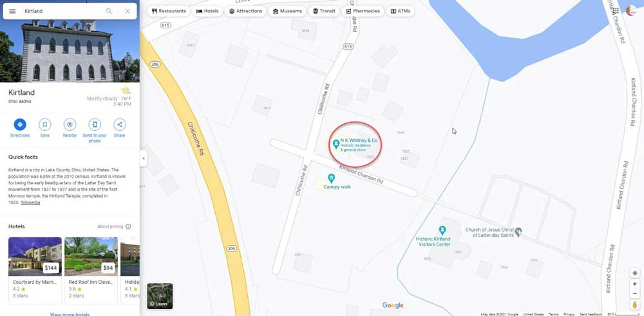Open the Google apps grid icon
Image resolution: width=644 pixels, height=316 pixels.
[x=616, y=11]
